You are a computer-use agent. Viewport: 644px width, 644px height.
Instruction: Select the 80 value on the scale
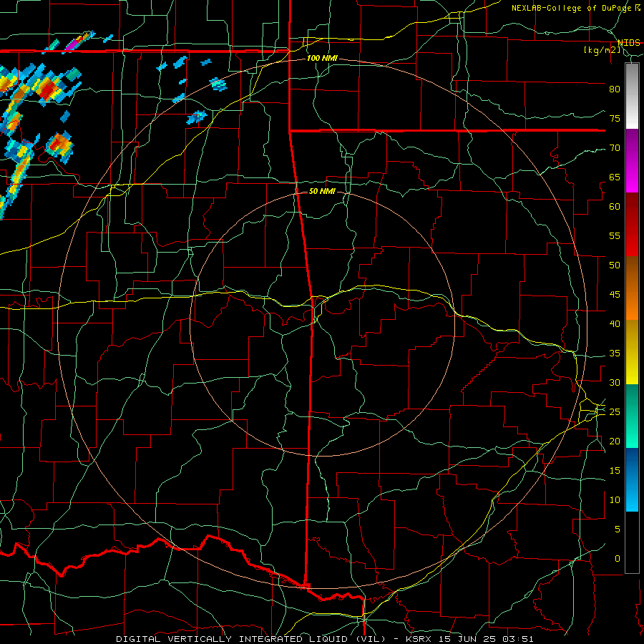click(615, 89)
